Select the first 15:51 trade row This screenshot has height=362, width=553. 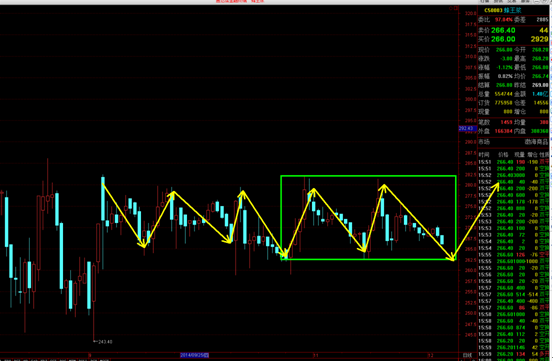514,162
